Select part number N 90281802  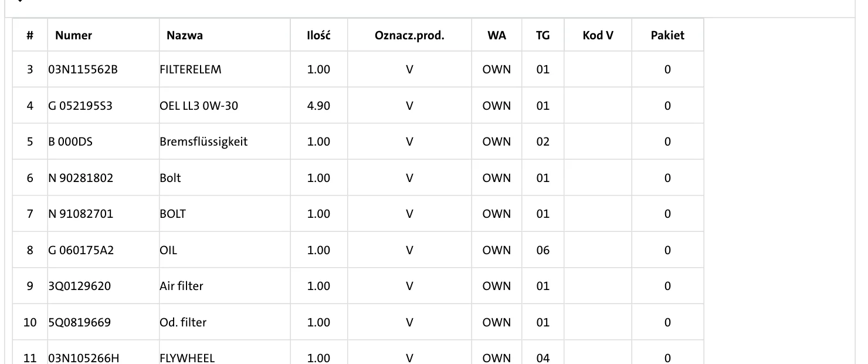coord(80,178)
